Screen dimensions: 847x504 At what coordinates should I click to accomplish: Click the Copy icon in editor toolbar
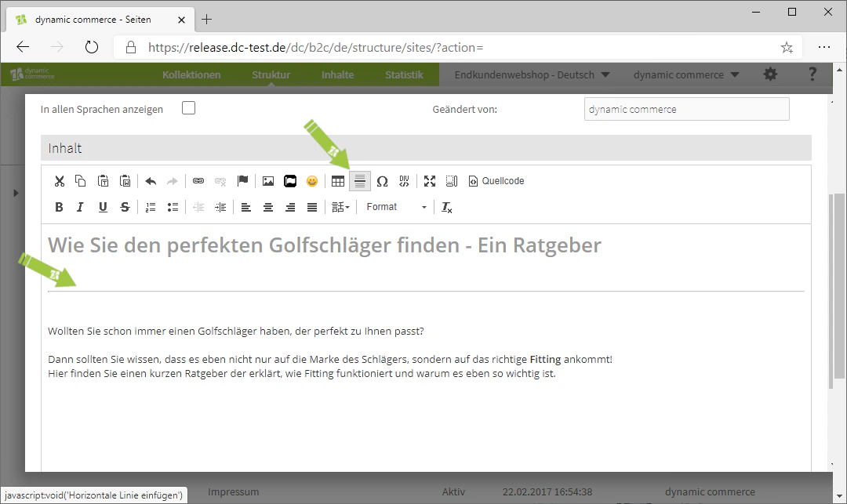[81, 181]
